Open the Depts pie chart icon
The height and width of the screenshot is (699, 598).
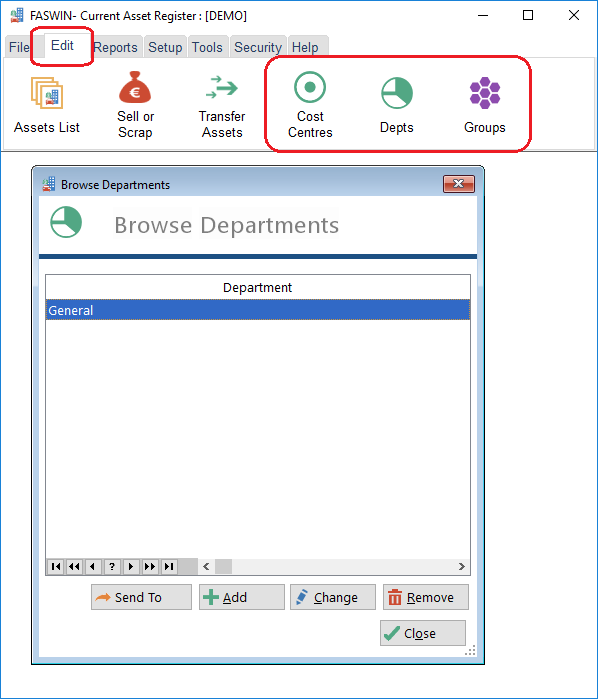397,93
